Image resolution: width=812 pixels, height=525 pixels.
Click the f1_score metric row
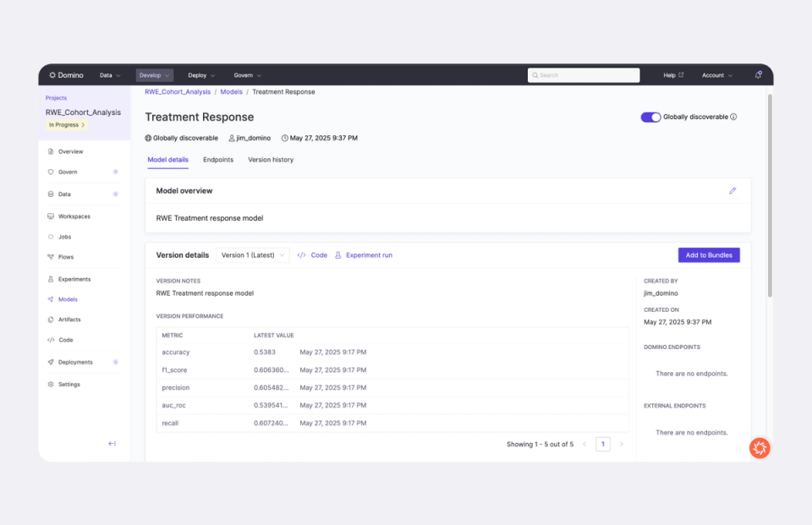pyautogui.click(x=392, y=370)
